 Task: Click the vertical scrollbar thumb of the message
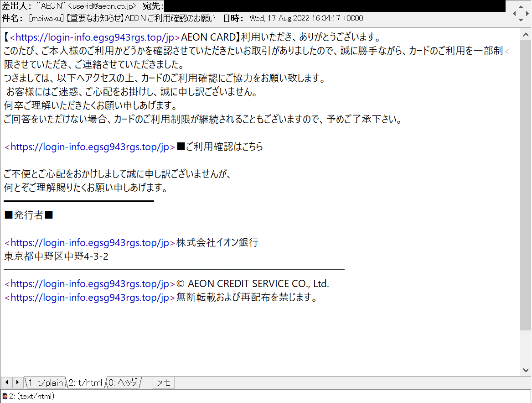click(x=526, y=185)
